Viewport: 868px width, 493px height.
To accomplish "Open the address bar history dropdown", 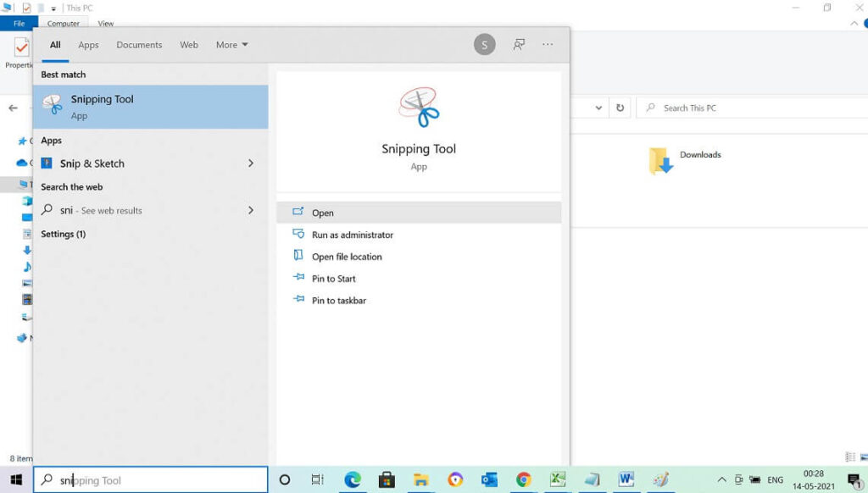I will [x=598, y=108].
